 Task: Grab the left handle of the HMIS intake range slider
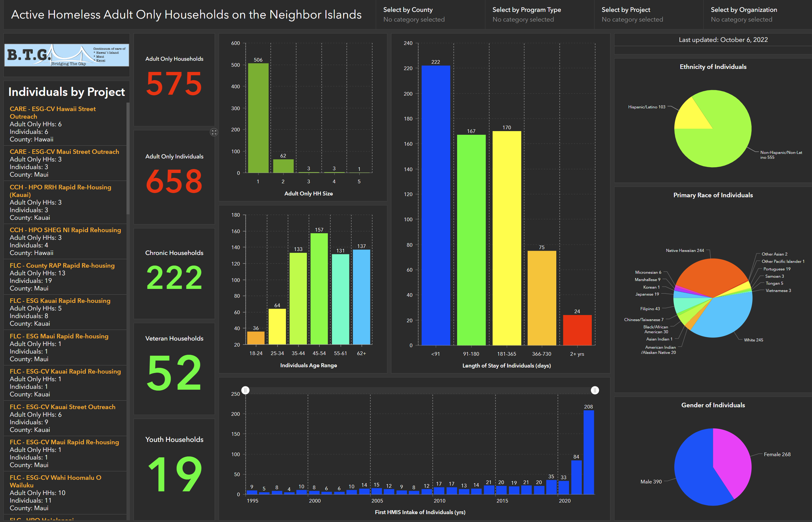(x=246, y=391)
